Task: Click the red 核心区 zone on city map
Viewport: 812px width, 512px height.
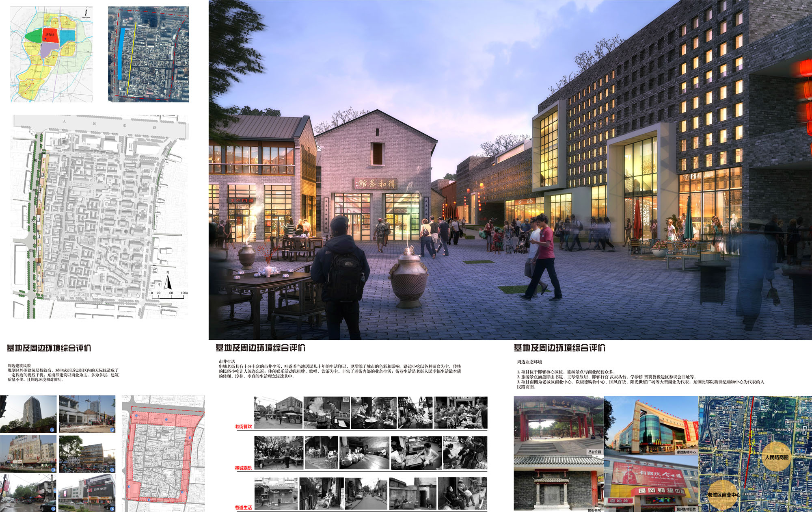Action: click(51, 36)
